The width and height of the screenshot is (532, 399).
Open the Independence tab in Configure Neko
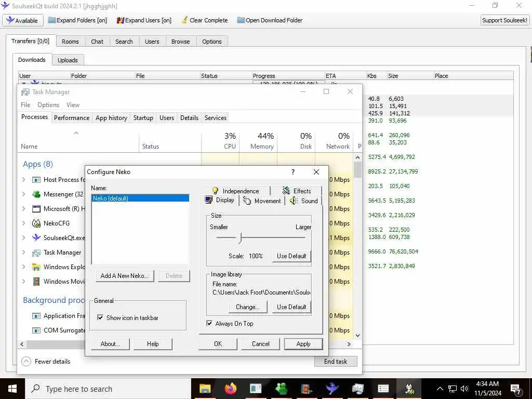click(235, 191)
